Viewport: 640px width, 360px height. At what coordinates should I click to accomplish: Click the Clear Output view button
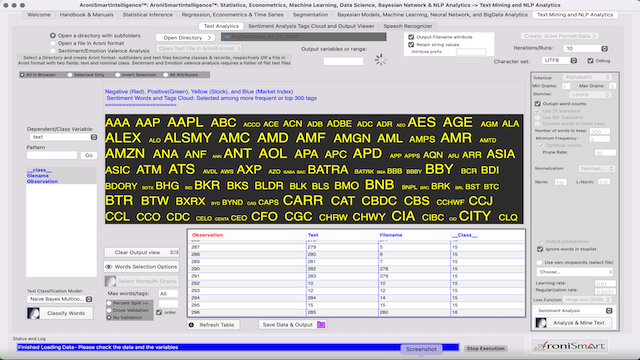(141, 252)
